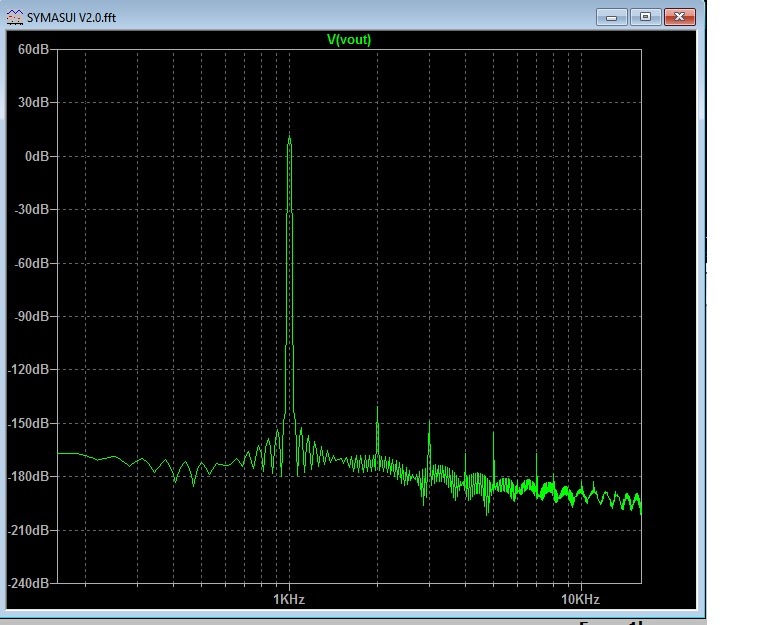The image size is (768, 625).
Task: Click the SYMASUI V2.0.fft window title
Action: click(72, 18)
